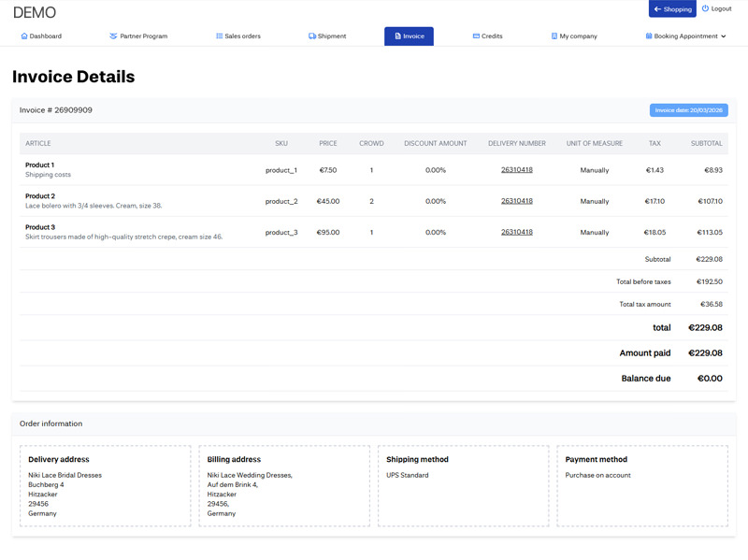Click the Logout power icon

(705, 8)
